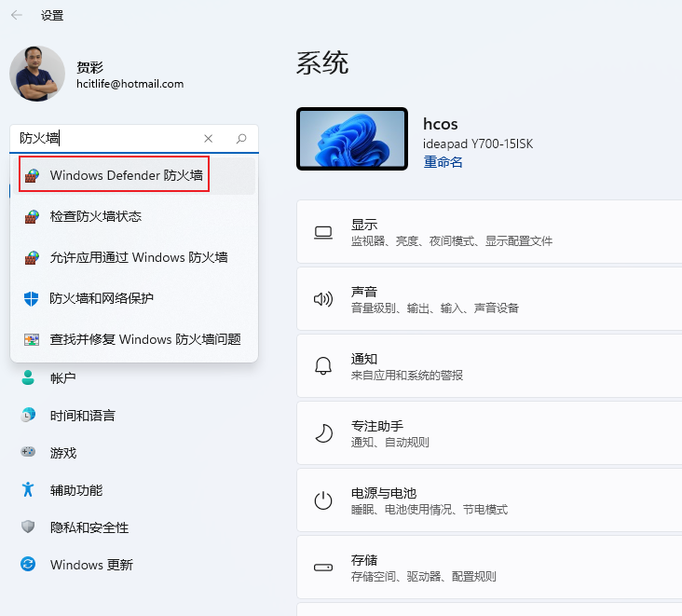This screenshot has height=616, width=682.
Task: Go back with the back arrow
Action: (x=17, y=15)
